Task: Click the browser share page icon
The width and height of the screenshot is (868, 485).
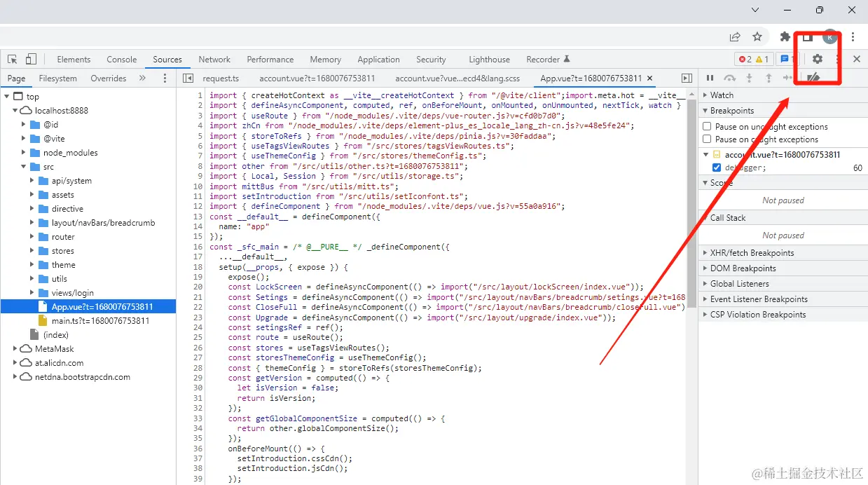Action: pos(734,36)
